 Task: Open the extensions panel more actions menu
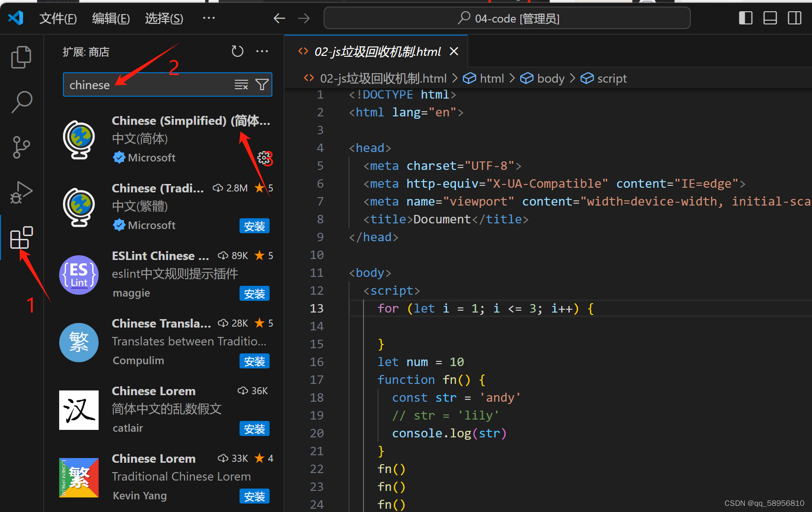pyautogui.click(x=262, y=51)
